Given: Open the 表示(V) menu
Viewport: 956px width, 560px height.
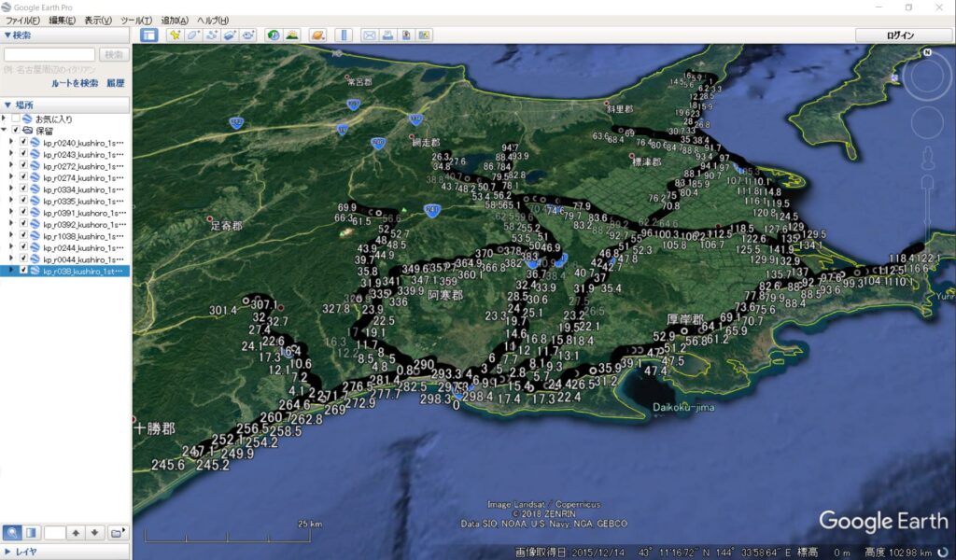Looking at the screenshot, I should pos(98,20).
